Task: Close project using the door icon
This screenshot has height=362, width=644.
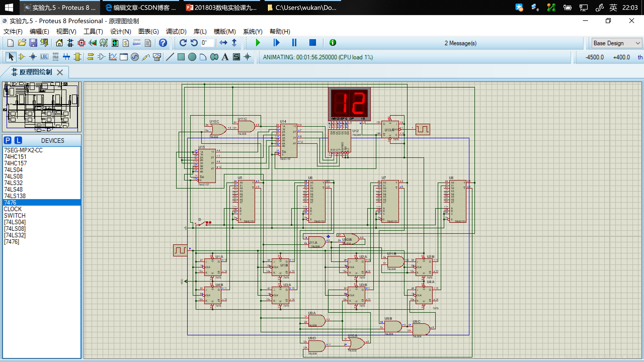Action: [x=44, y=43]
